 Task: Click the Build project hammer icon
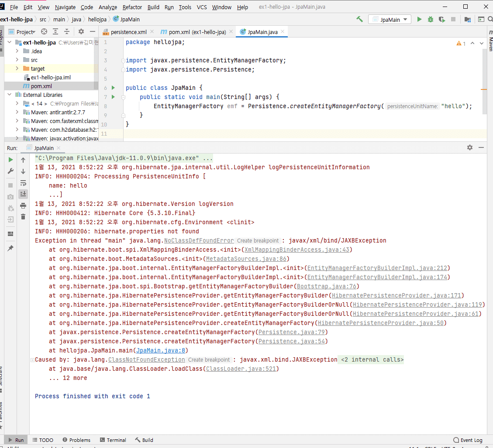(x=359, y=19)
